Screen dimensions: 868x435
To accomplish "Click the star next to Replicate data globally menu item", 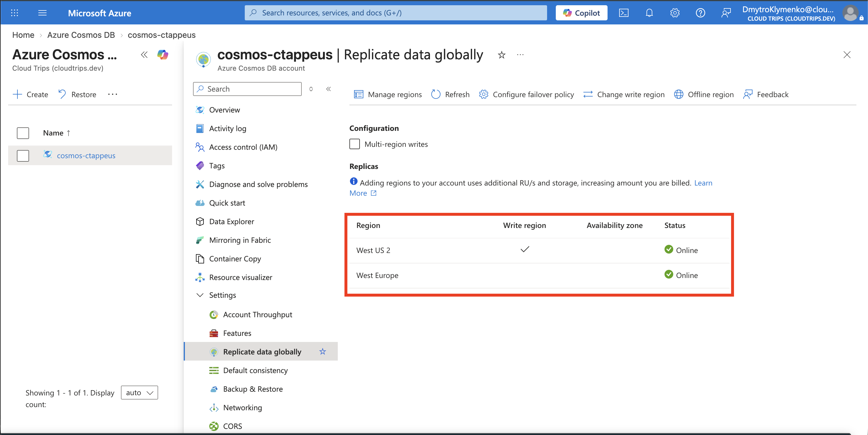I will [x=323, y=352].
